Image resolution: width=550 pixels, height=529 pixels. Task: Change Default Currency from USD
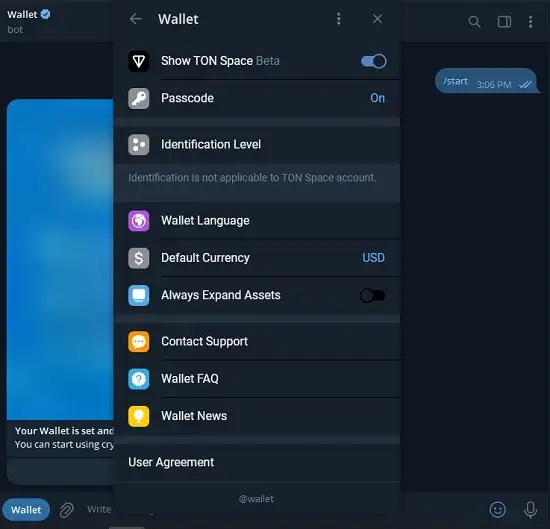coord(257,258)
